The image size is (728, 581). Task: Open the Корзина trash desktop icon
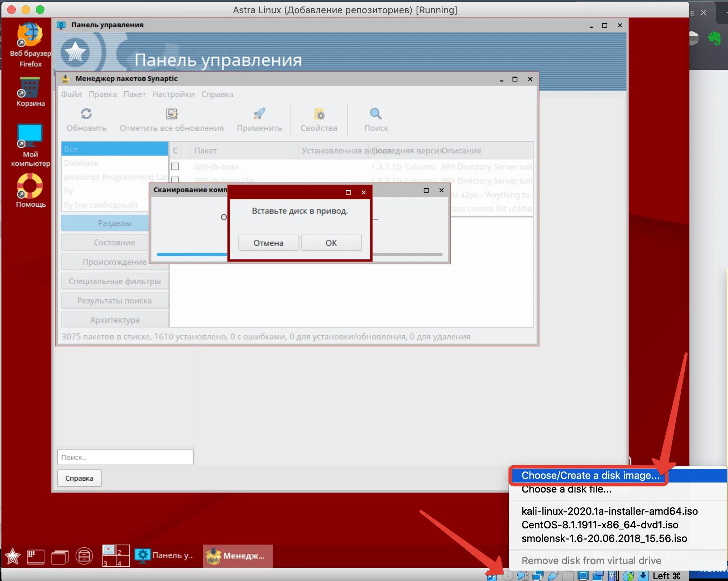click(30, 88)
